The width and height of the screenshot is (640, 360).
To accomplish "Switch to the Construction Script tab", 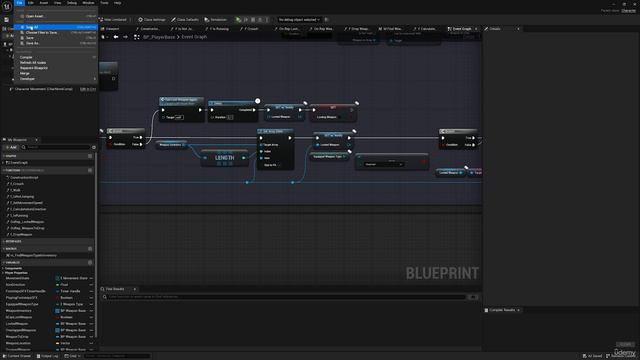I will click(148, 29).
